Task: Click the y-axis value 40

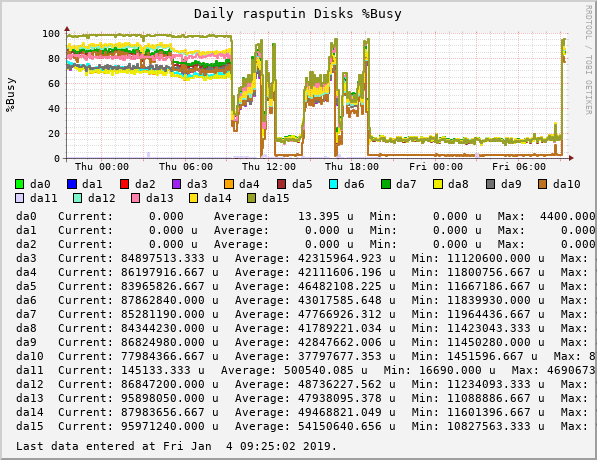Action: tap(54, 109)
